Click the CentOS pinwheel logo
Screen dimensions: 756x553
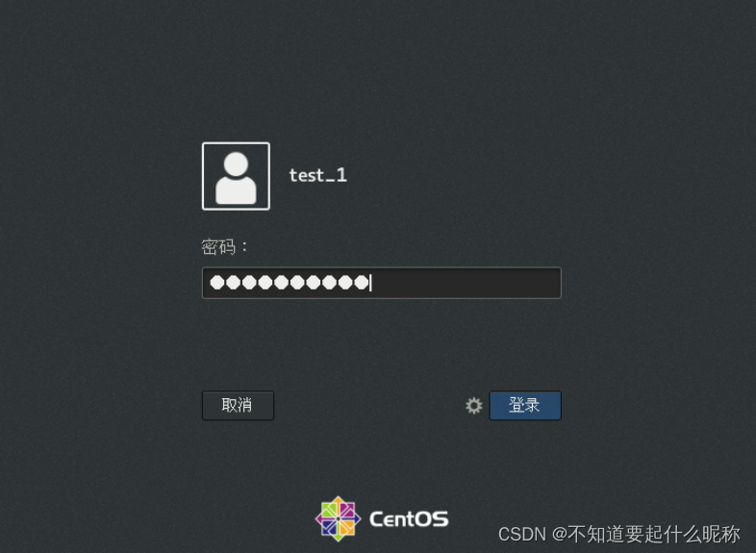[x=338, y=518]
